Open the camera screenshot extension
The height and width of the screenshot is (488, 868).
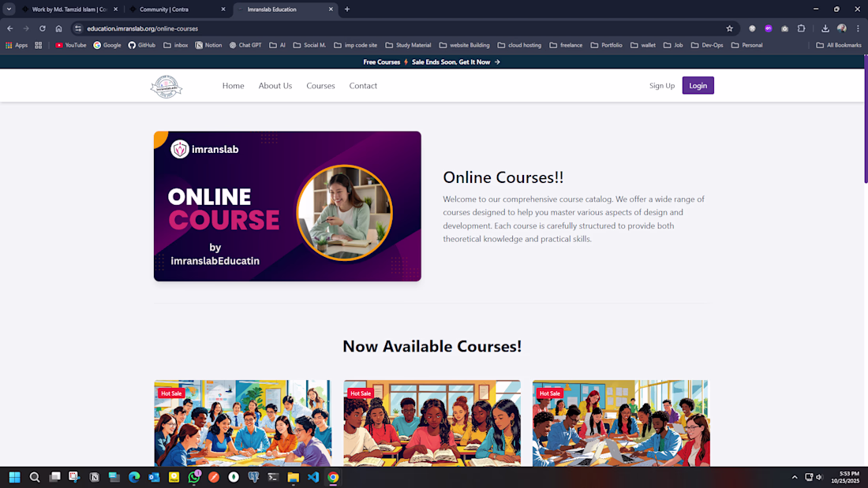tap(784, 28)
